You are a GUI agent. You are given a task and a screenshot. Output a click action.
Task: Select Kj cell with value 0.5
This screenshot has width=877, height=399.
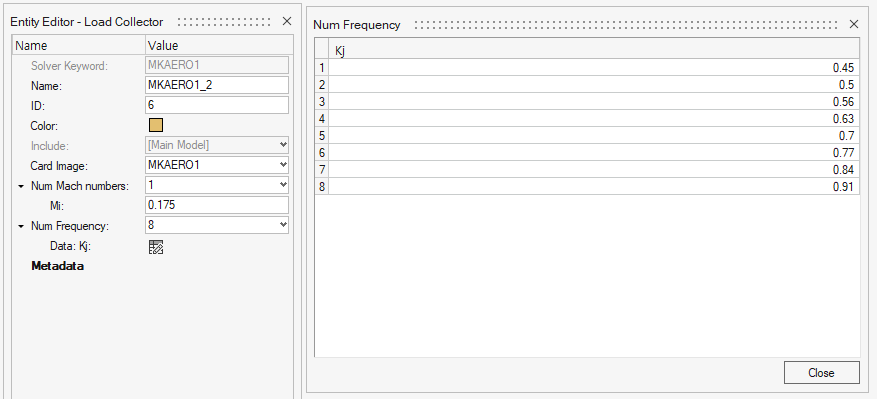(x=594, y=85)
